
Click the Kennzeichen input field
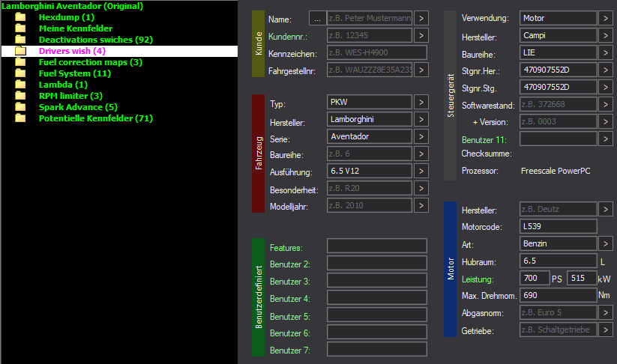[x=377, y=52]
